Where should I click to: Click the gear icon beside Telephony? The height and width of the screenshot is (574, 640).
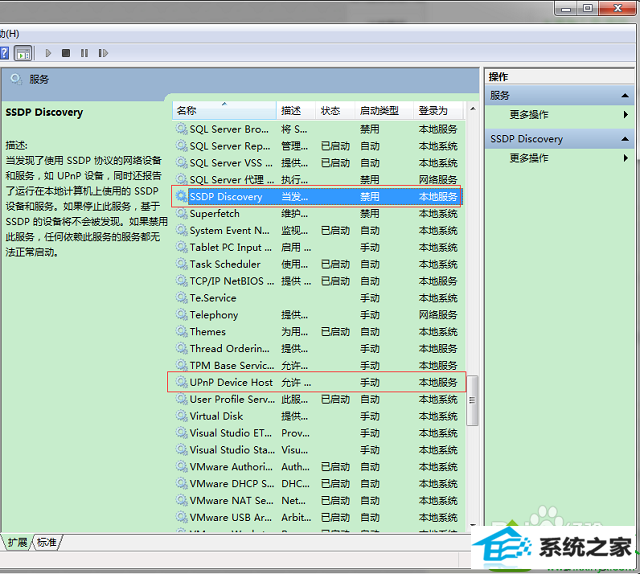[181, 315]
